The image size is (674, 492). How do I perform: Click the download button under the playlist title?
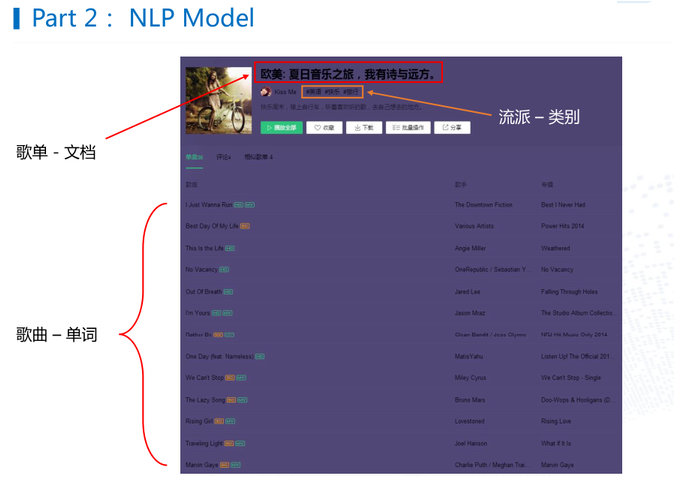pyautogui.click(x=364, y=128)
